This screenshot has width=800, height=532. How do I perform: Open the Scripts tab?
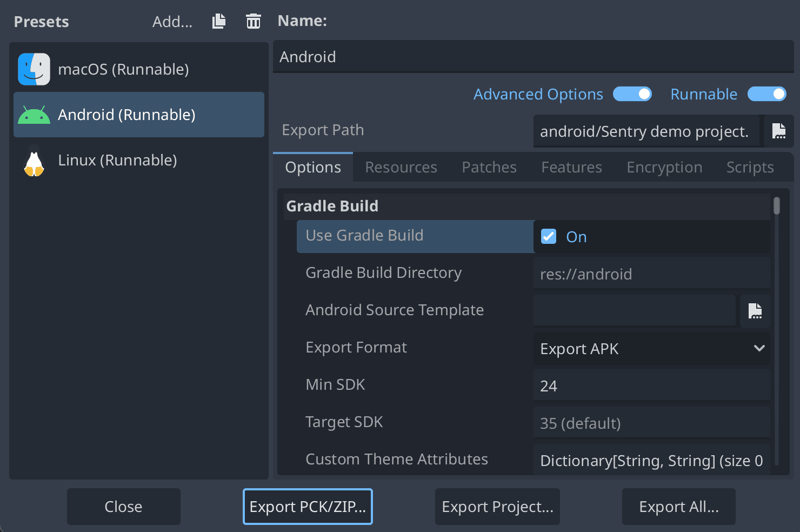pos(750,167)
